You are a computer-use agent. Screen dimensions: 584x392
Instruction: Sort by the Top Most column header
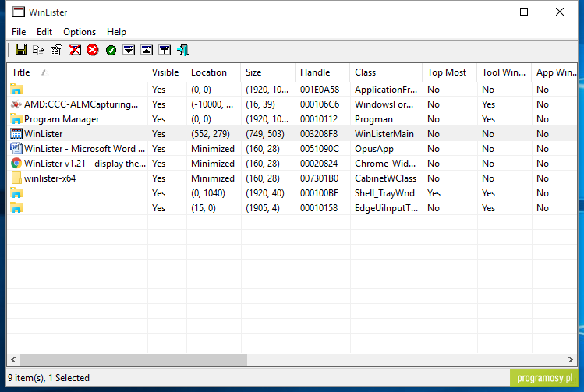(x=450, y=72)
